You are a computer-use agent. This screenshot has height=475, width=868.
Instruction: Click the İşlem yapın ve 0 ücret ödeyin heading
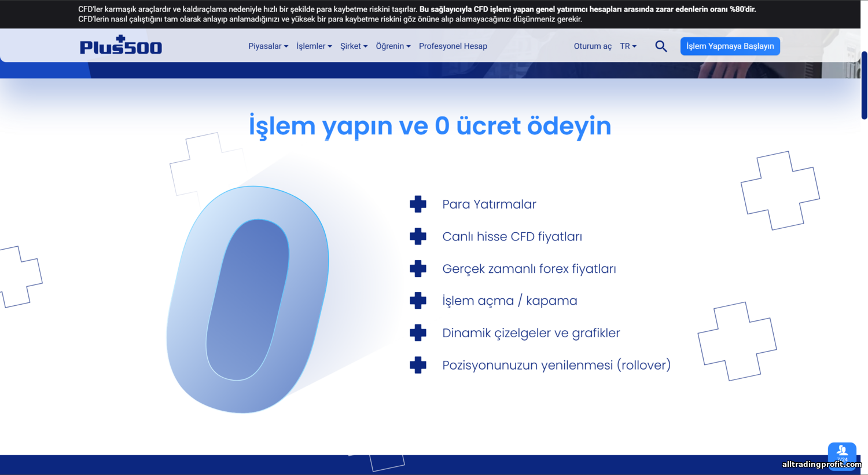[430, 126]
